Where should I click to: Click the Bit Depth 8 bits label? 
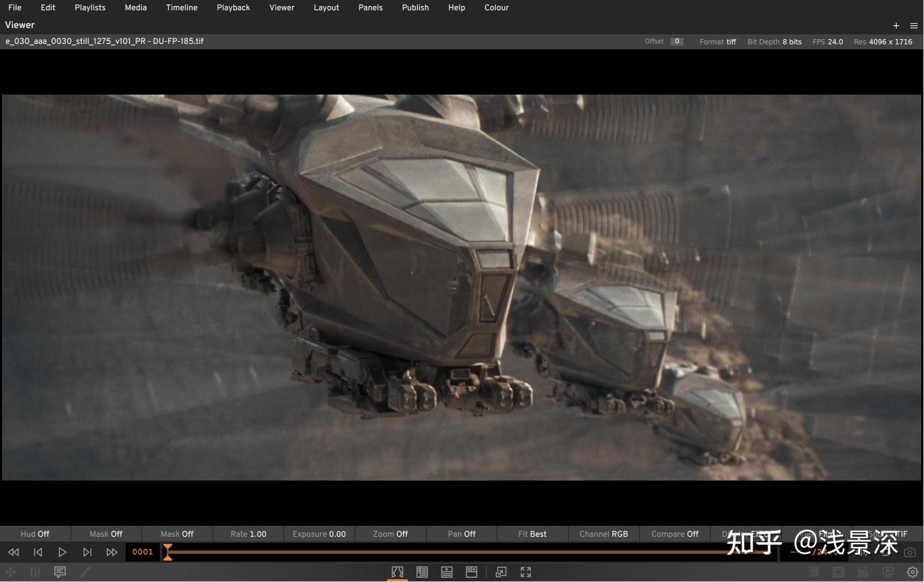(x=774, y=42)
